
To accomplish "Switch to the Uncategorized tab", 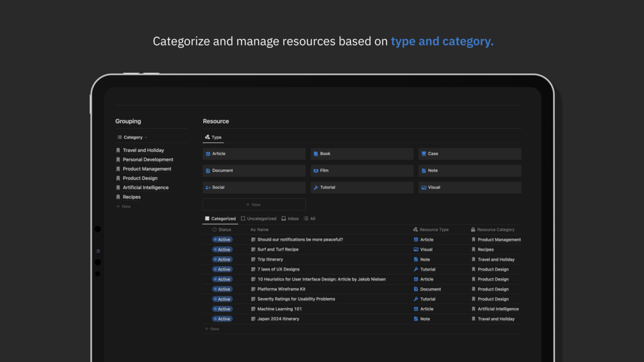I will tap(258, 218).
